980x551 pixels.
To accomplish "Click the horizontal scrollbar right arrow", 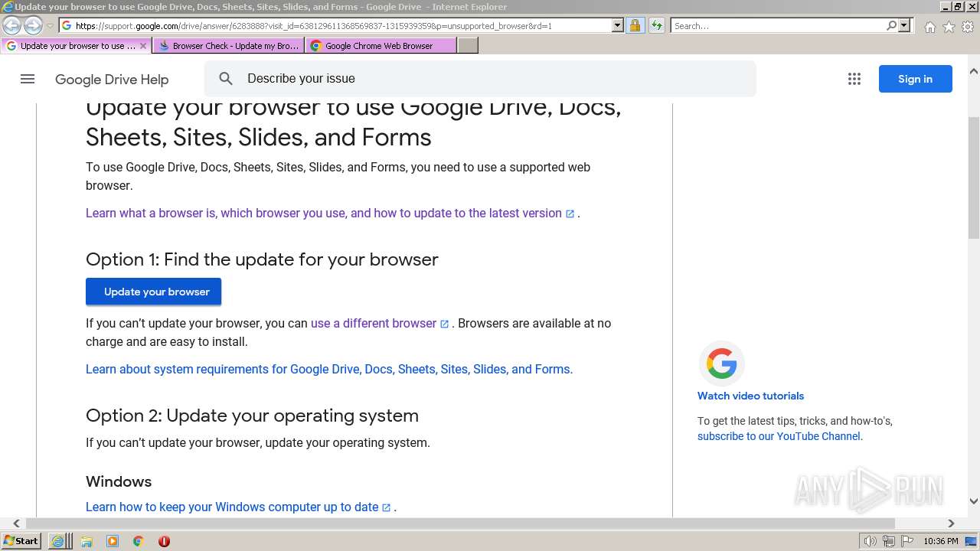I will click(951, 523).
